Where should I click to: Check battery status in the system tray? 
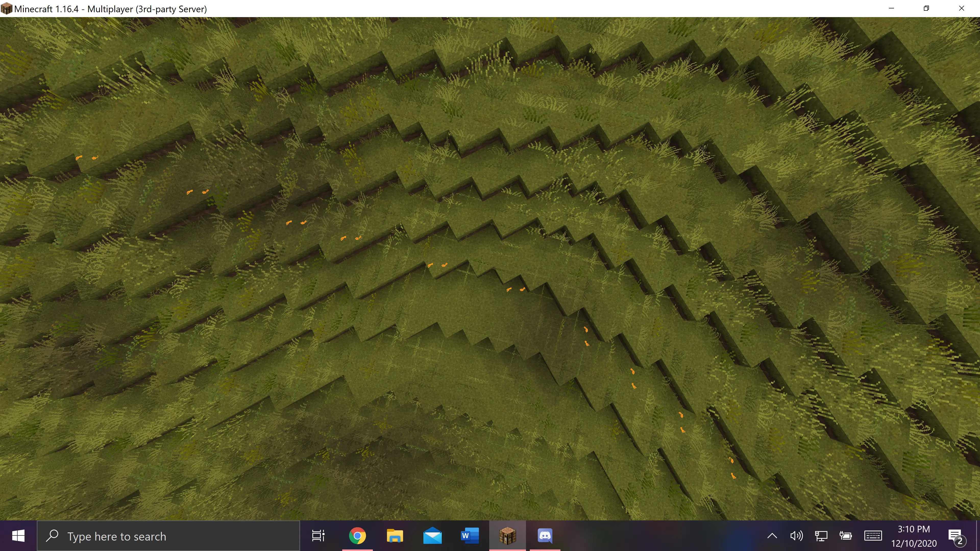point(845,536)
